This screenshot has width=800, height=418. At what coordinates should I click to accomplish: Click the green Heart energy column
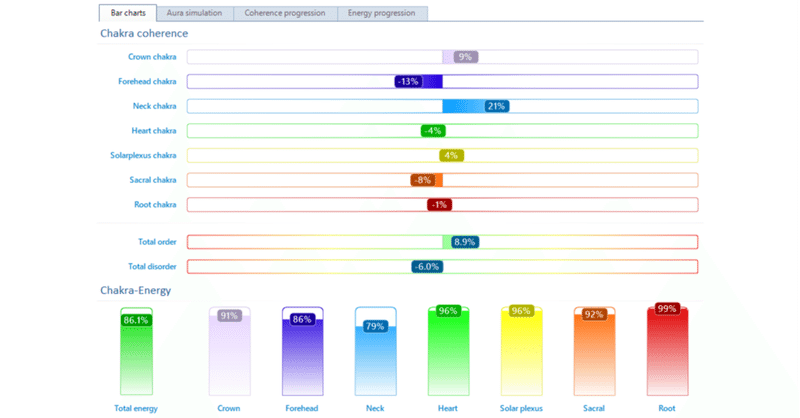[448, 352]
